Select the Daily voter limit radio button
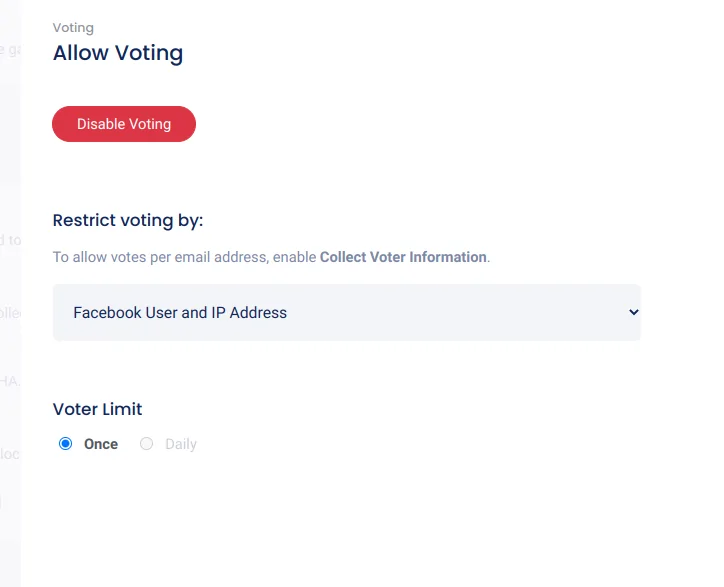The height and width of the screenshot is (587, 724). coord(147,444)
